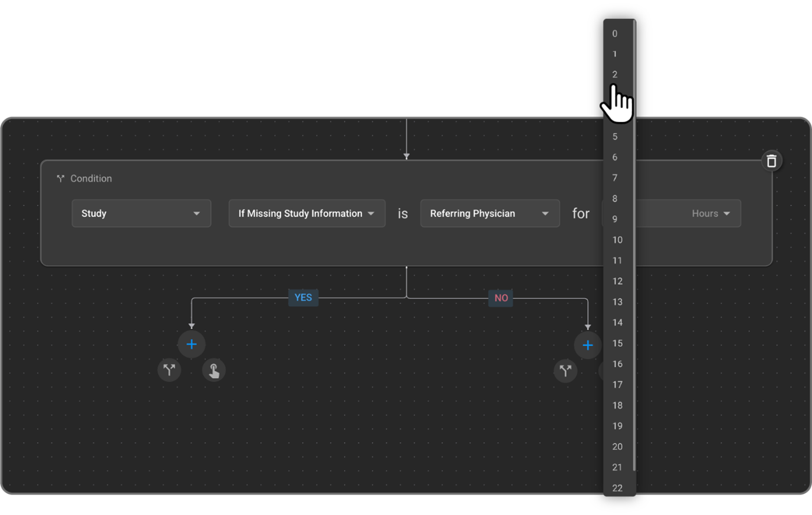Choose 22 at the bottom of list

[x=617, y=488]
